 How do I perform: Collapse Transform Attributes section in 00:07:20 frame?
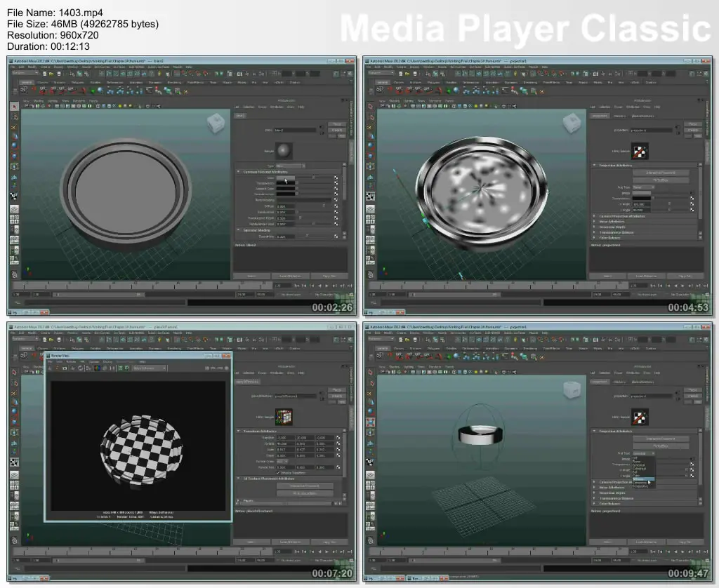[x=239, y=432]
